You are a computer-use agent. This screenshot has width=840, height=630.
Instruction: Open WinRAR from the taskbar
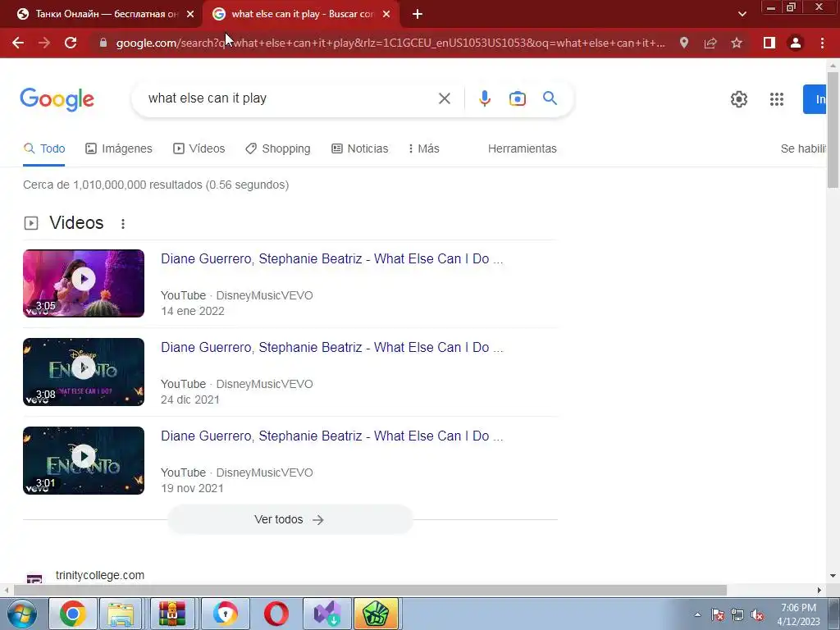(172, 614)
